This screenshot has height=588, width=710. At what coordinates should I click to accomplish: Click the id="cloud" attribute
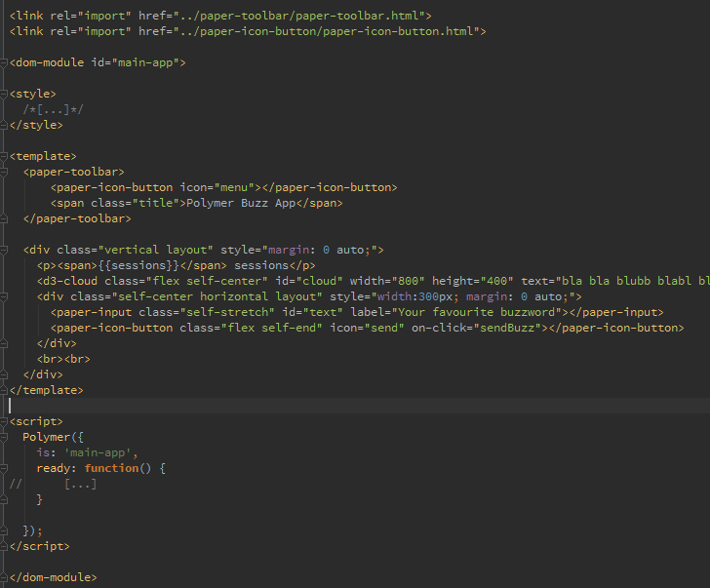click(309, 281)
